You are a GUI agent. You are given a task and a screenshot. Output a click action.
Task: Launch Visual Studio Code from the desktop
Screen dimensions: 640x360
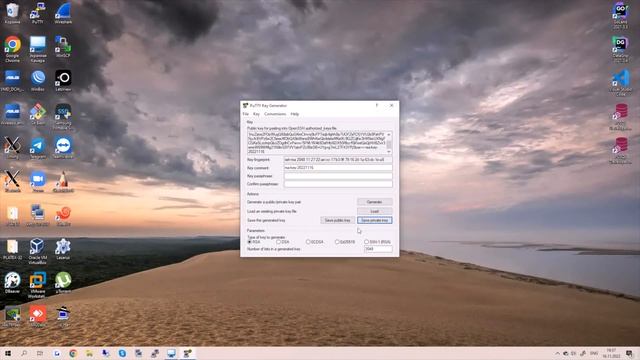coord(620,83)
